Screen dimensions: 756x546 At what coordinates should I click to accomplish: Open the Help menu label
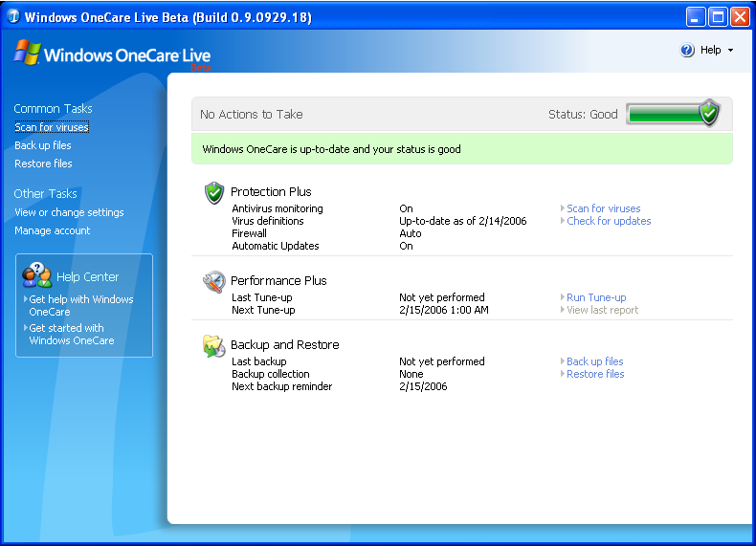coord(710,50)
